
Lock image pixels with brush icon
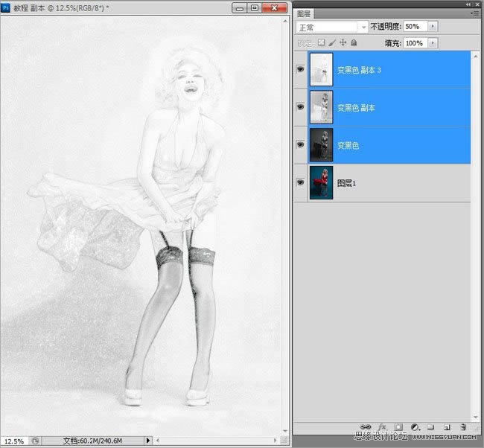pos(332,43)
